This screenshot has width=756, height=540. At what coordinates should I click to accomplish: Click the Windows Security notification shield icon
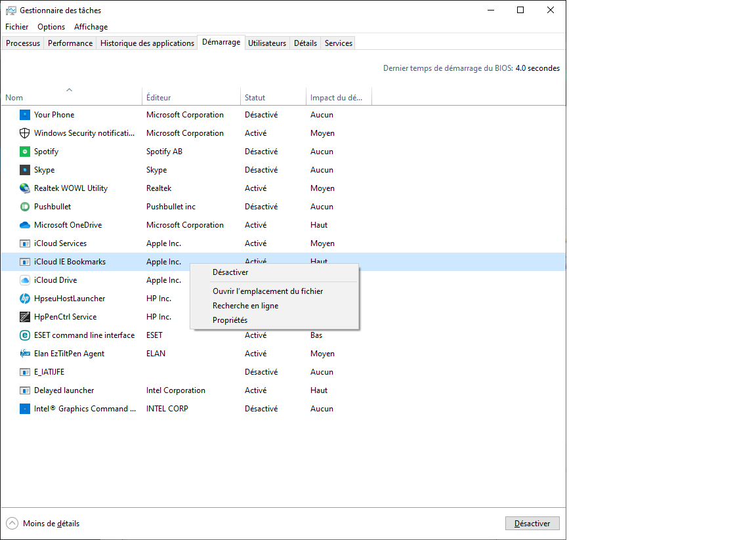click(24, 133)
